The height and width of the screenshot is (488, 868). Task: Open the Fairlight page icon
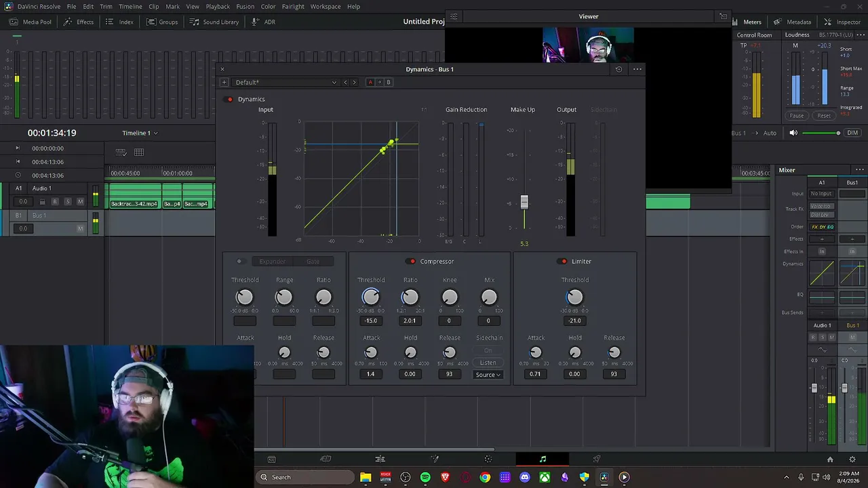(x=542, y=459)
